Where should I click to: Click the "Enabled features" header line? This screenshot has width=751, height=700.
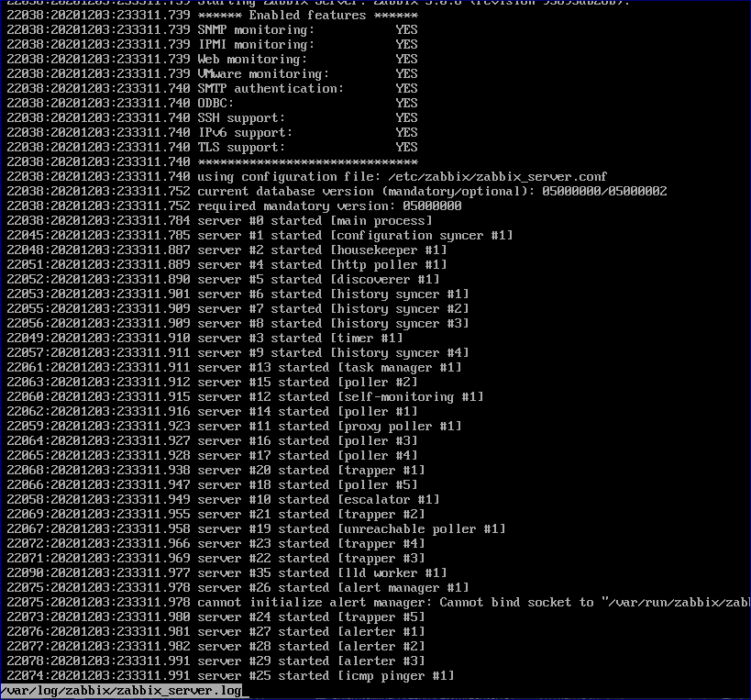[x=212, y=16]
